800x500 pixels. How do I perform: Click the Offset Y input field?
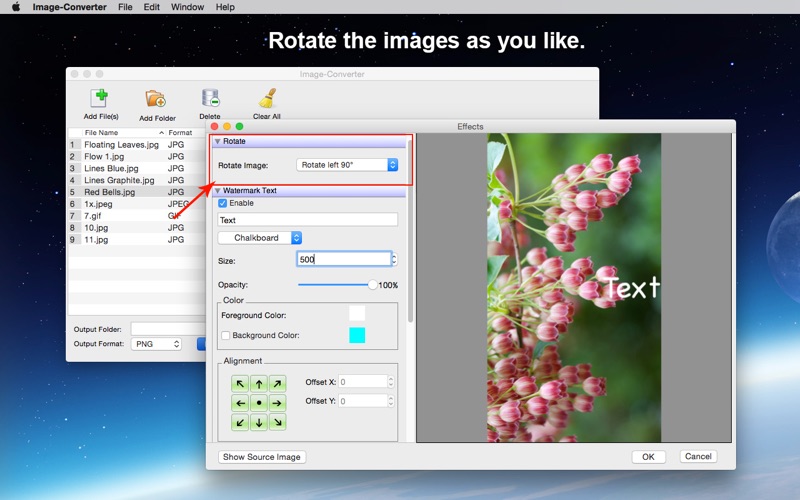pyautogui.click(x=363, y=401)
